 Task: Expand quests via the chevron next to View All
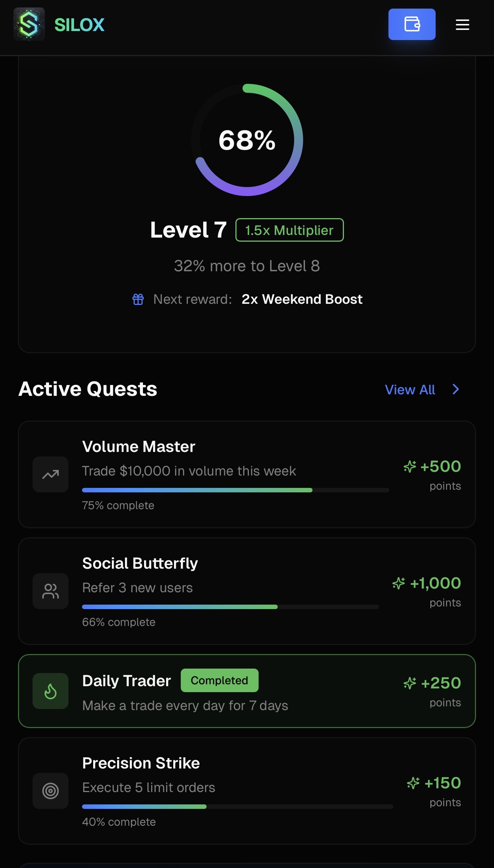point(455,389)
